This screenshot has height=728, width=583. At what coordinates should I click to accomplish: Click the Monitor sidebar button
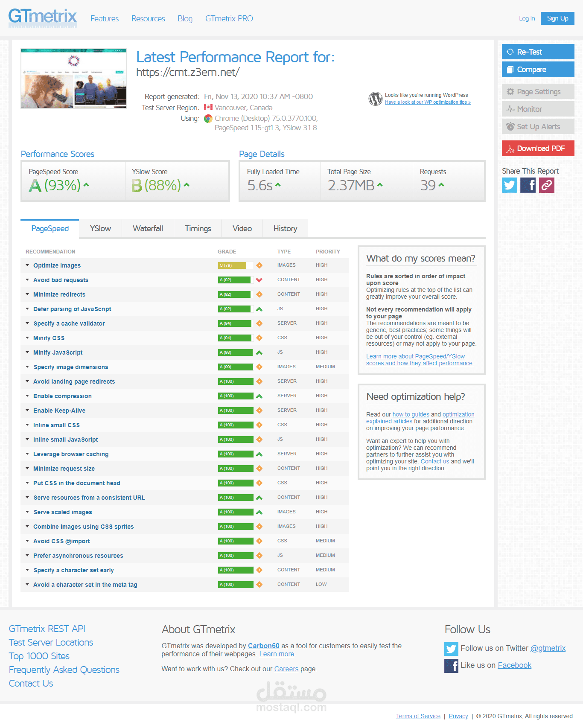(x=538, y=109)
